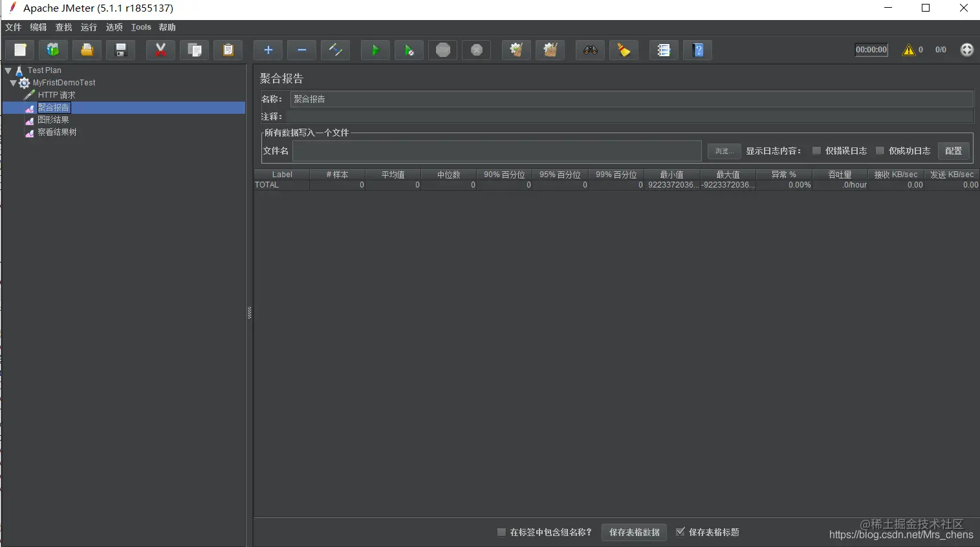Viewport: 980px width, 547px height.
Task: Click the TOTAL row label cell
Action: tap(281, 185)
